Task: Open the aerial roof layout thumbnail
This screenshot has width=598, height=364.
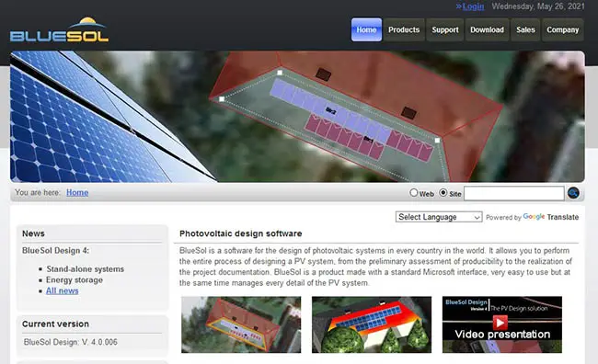Action: tap(241, 324)
